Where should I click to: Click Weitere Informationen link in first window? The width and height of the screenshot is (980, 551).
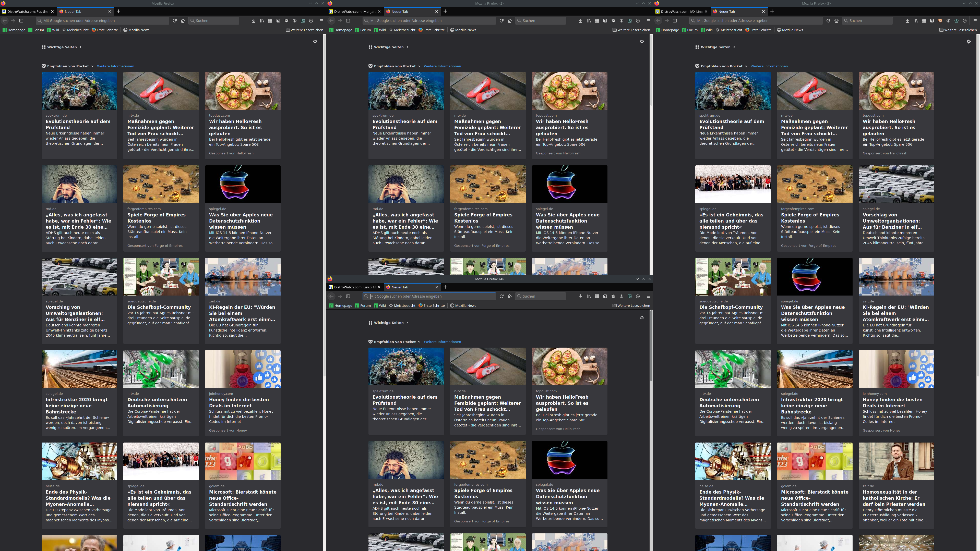116,66
